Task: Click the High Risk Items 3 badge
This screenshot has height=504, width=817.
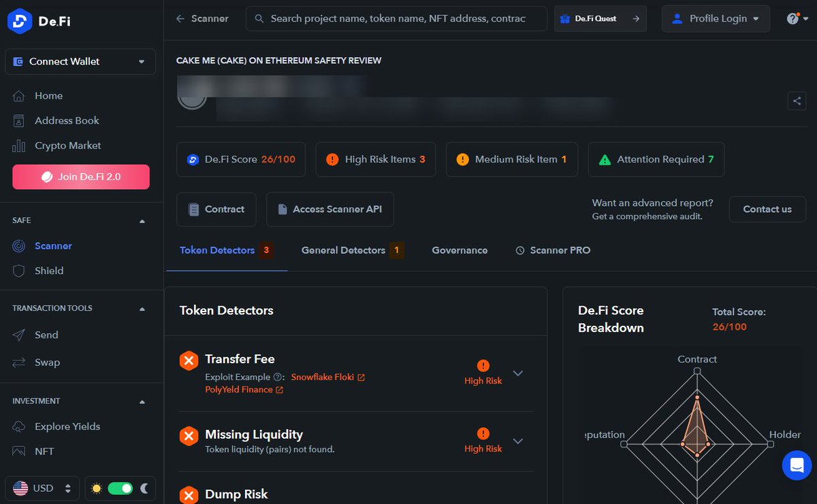Action: click(x=376, y=159)
